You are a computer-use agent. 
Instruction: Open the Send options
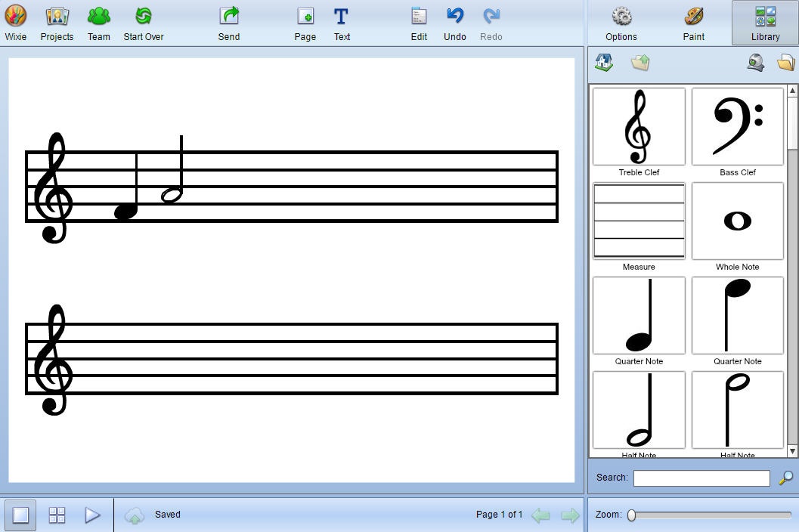point(228,21)
